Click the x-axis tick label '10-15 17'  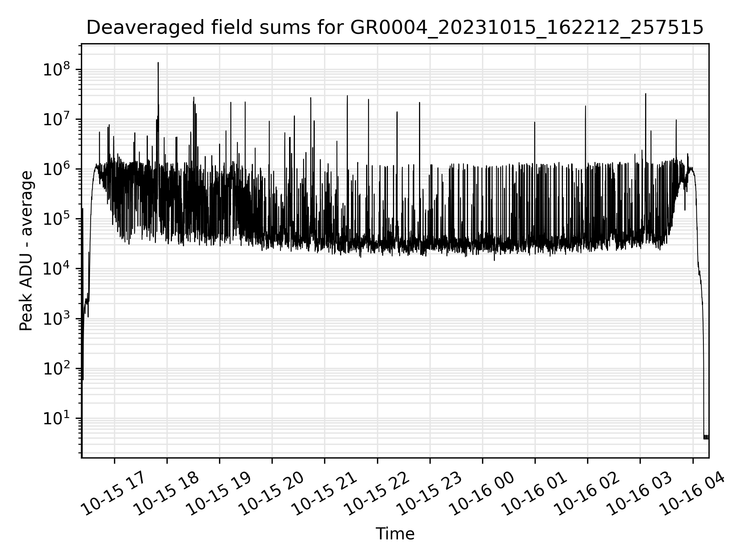point(114,492)
